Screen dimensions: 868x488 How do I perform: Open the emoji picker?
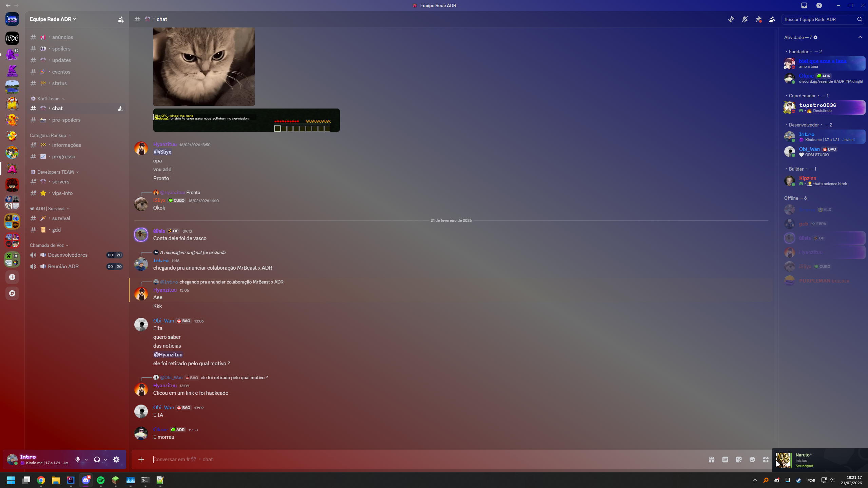(752, 459)
